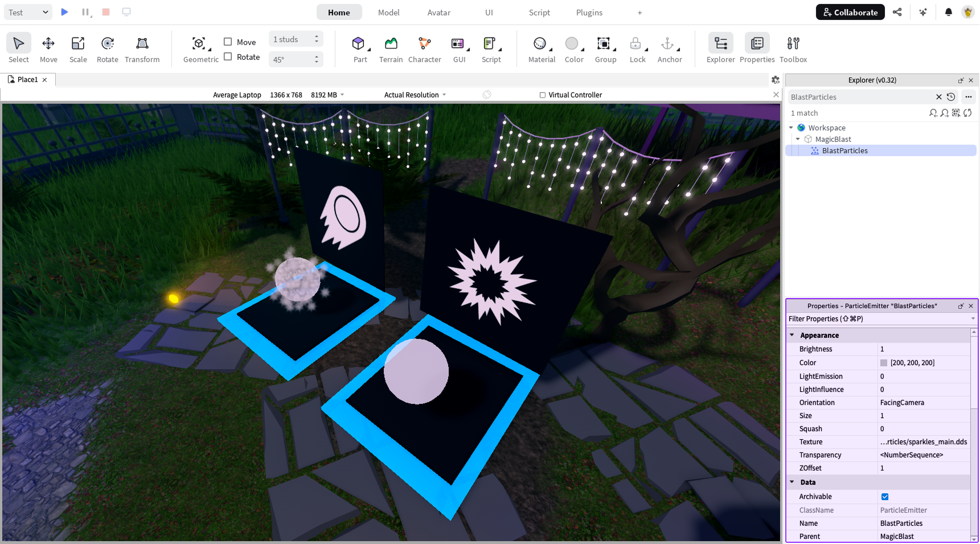Screen dimensions: 980x544
Task: Switch to the UI tab
Action: click(x=489, y=13)
